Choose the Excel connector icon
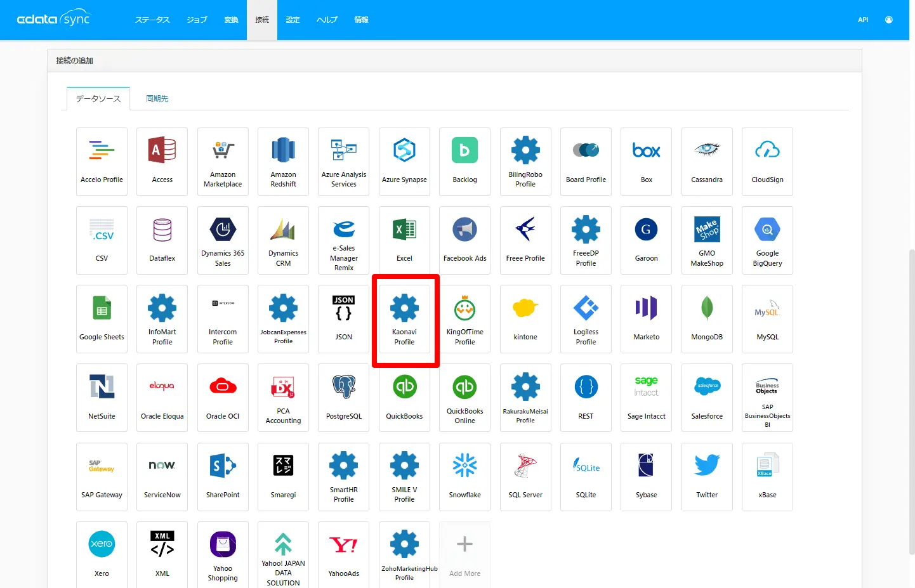 404,240
